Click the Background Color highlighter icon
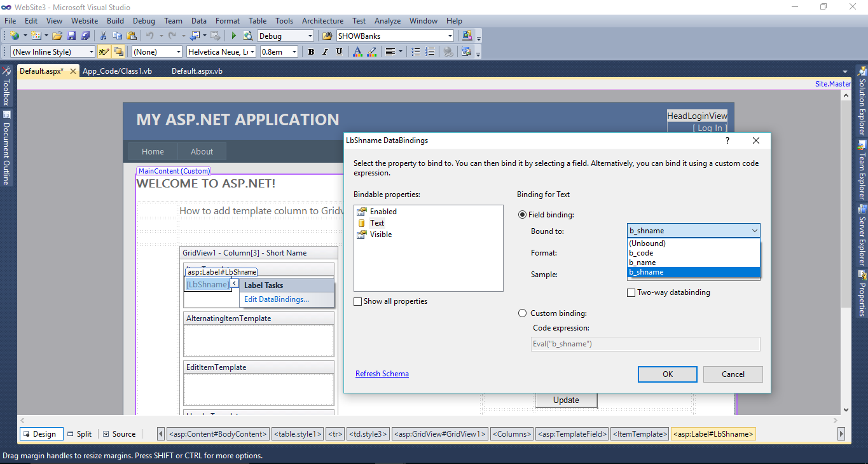This screenshot has width=868, height=464. click(x=371, y=52)
